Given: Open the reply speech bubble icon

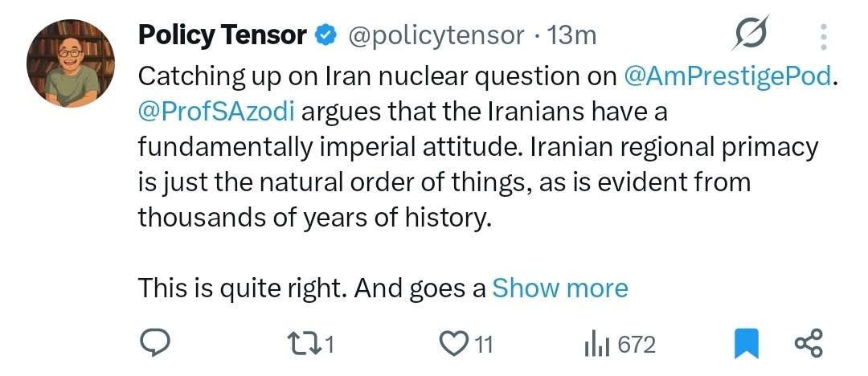Looking at the screenshot, I should tap(154, 343).
